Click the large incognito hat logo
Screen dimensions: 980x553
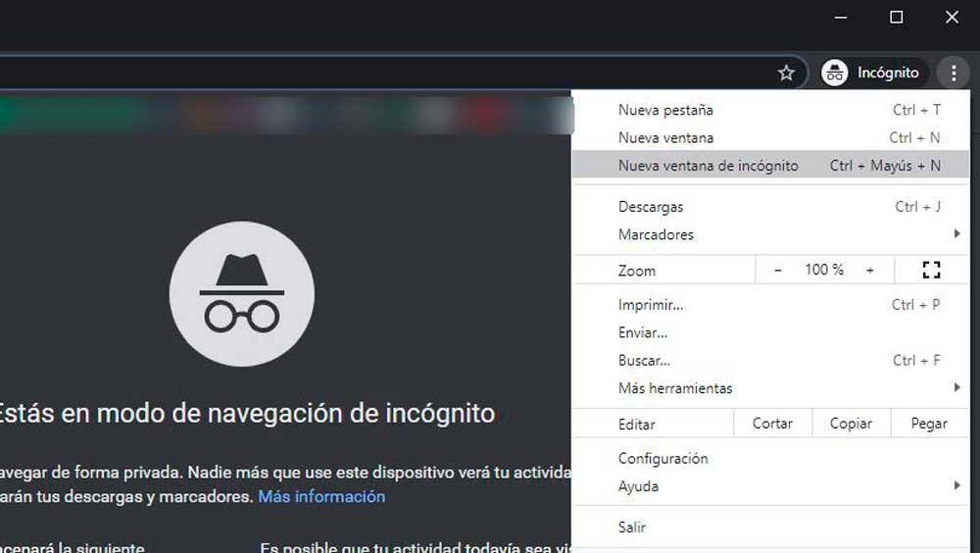[x=241, y=293]
